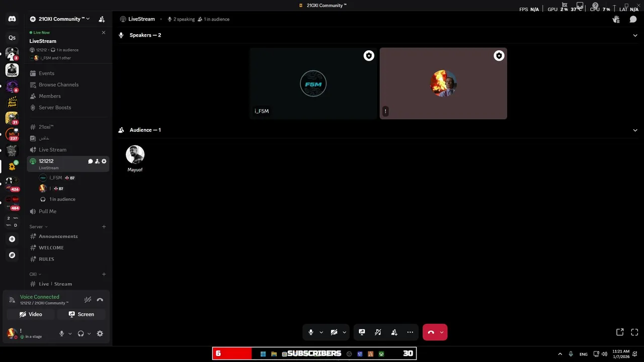Open the Live Stream voice channel
Image resolution: width=644 pixels, height=362 pixels.
click(x=68, y=150)
